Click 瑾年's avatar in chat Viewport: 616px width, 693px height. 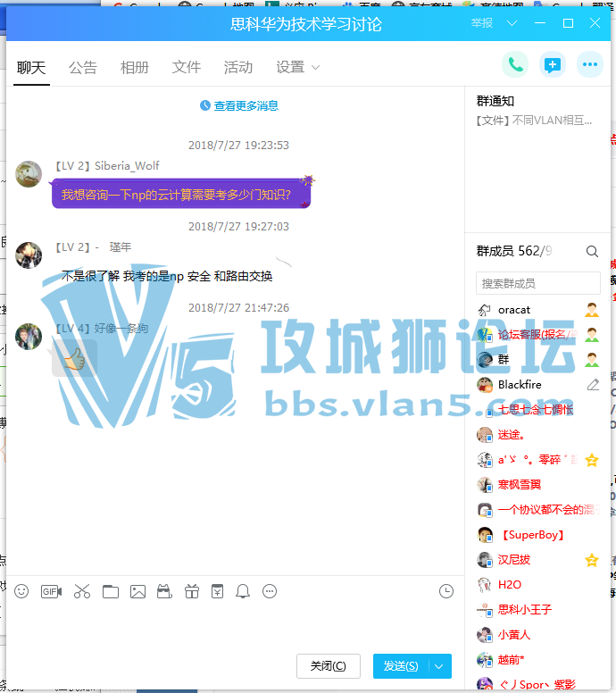(x=29, y=255)
